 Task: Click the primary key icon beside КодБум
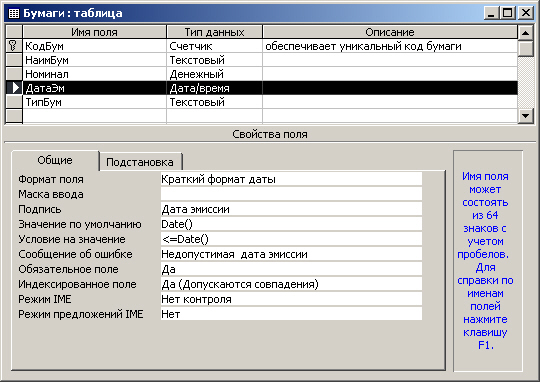point(13,46)
